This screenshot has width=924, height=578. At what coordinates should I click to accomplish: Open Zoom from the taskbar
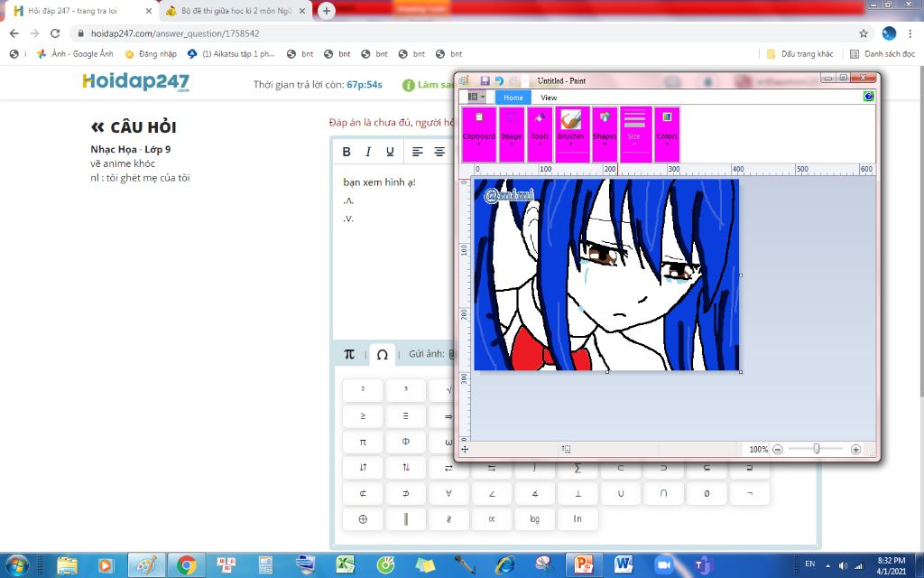663,565
